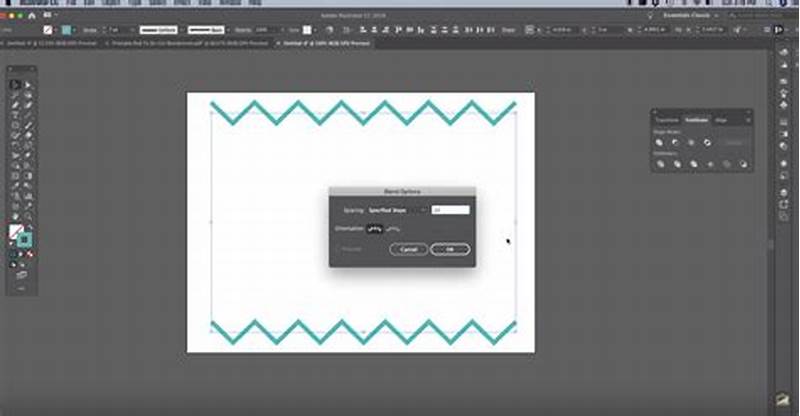Select the Zoom tool in toolbar
800x416 pixels.
[x=28, y=216]
